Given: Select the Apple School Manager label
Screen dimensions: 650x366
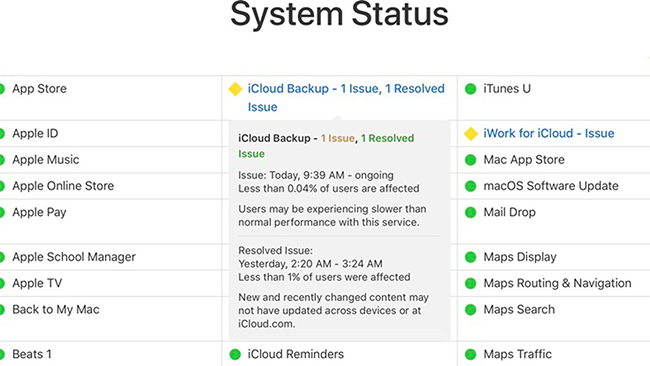Looking at the screenshot, I should click(x=74, y=257).
